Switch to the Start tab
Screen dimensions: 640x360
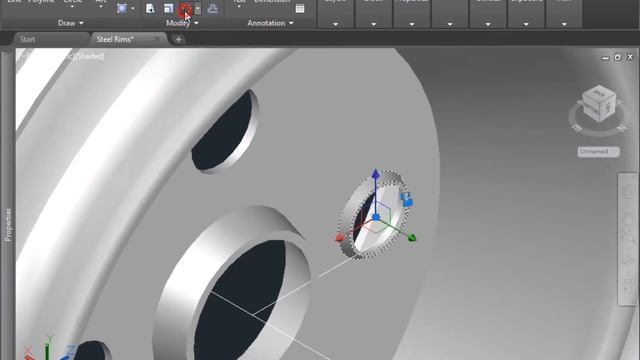27,39
